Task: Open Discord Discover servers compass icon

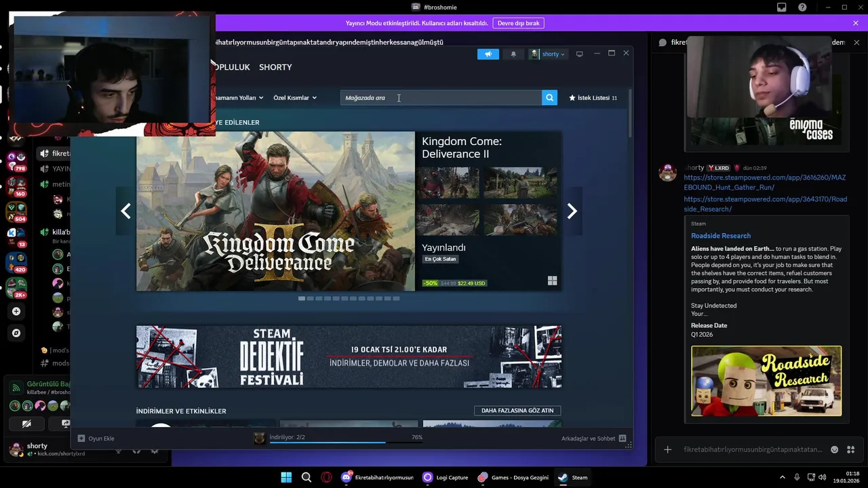Action: 16,333
